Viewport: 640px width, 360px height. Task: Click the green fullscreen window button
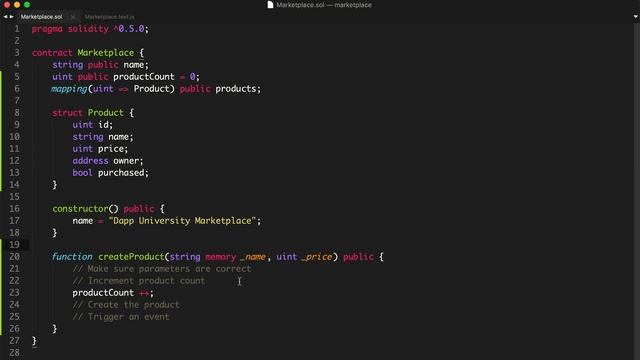(27, 5)
